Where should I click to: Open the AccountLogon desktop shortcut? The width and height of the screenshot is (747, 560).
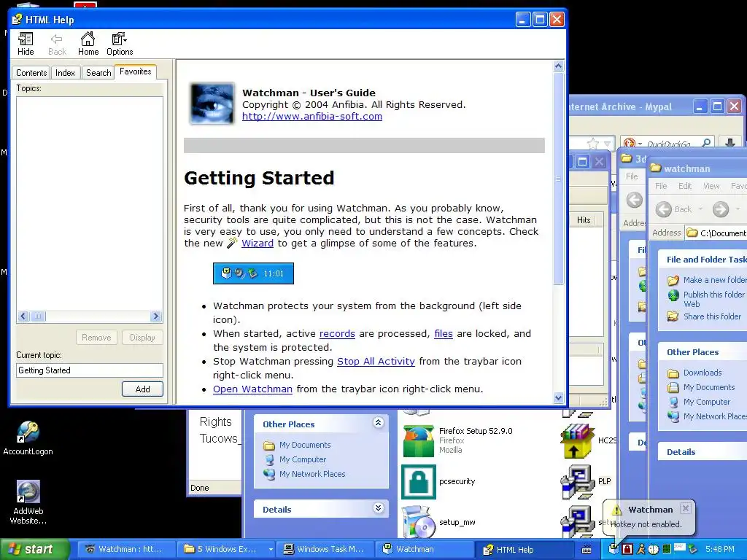pos(28,438)
